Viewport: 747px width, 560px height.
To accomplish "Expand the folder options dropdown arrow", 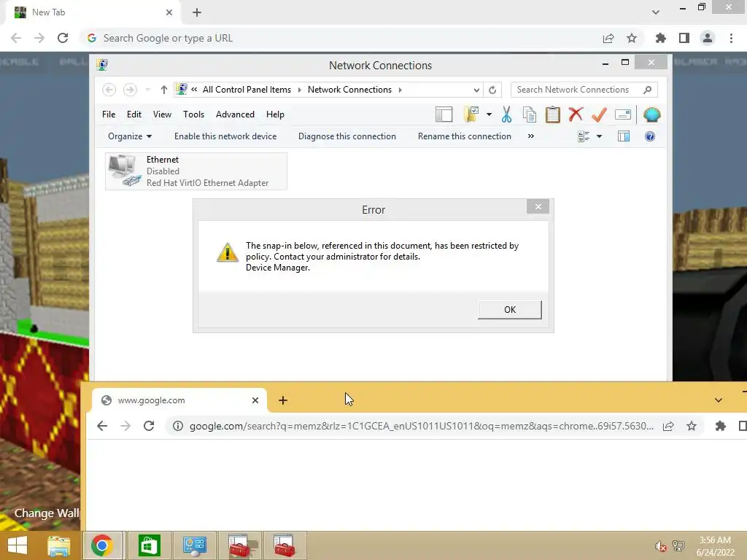I will (489, 114).
